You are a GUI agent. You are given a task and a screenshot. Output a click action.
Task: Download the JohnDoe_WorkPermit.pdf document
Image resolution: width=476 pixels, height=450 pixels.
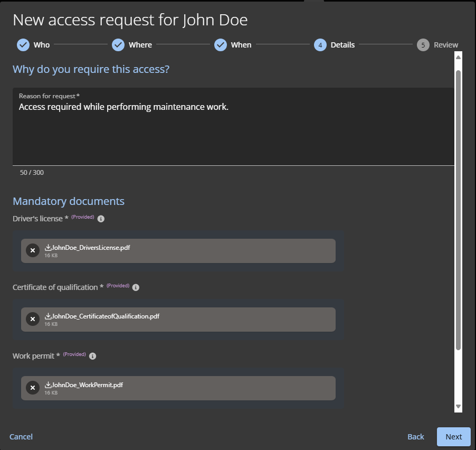click(x=48, y=385)
